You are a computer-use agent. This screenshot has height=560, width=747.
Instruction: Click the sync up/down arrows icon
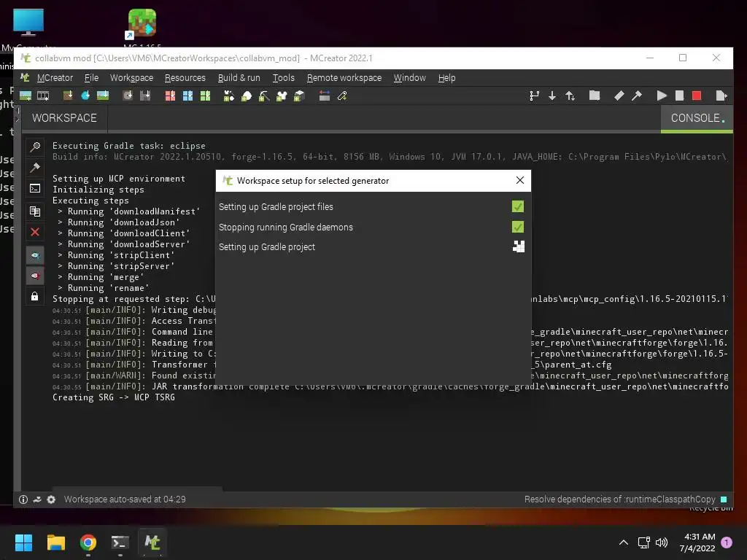[570, 96]
